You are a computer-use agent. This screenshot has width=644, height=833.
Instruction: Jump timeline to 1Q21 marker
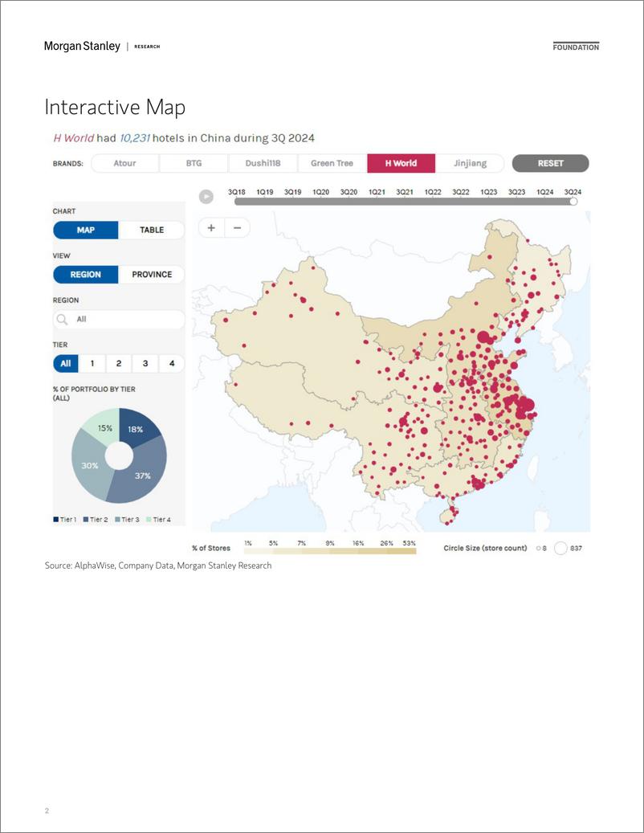377,192
